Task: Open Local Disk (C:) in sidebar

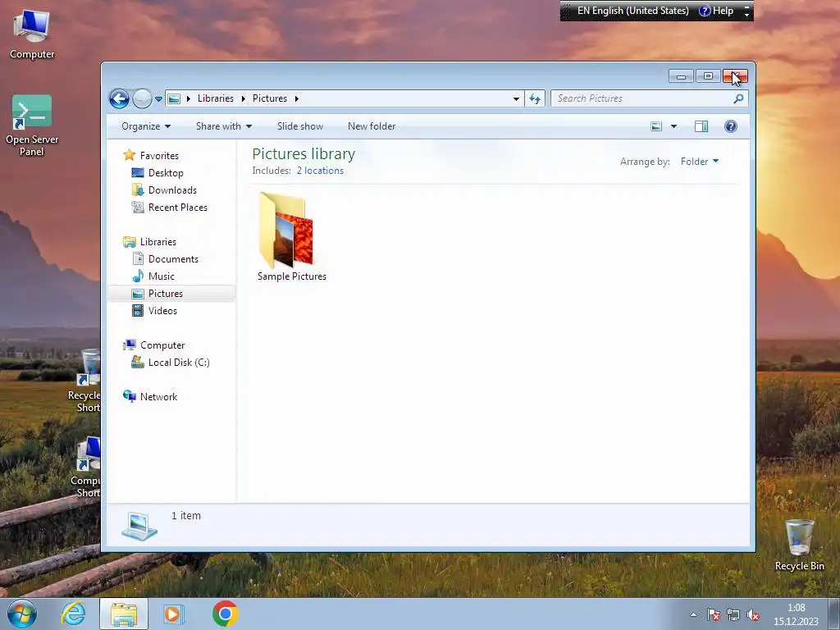Action: coord(179,363)
